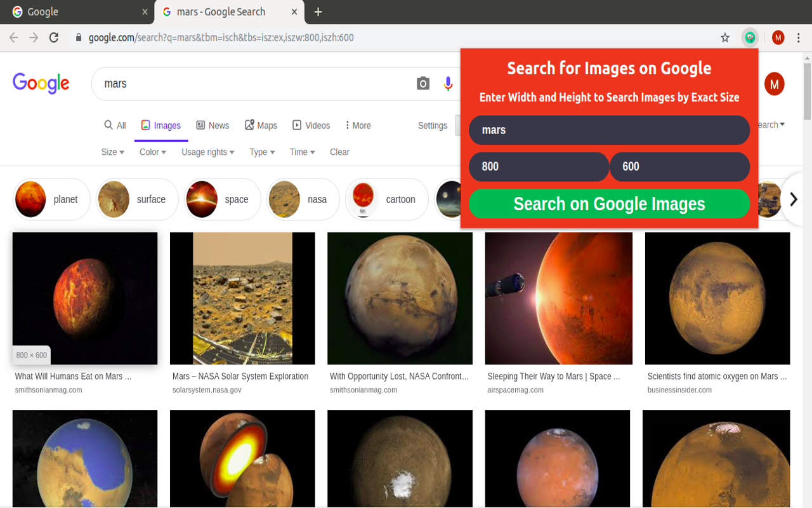Image resolution: width=812 pixels, height=508 pixels.
Task: Bookmark page with the star icon
Action: tap(725, 38)
